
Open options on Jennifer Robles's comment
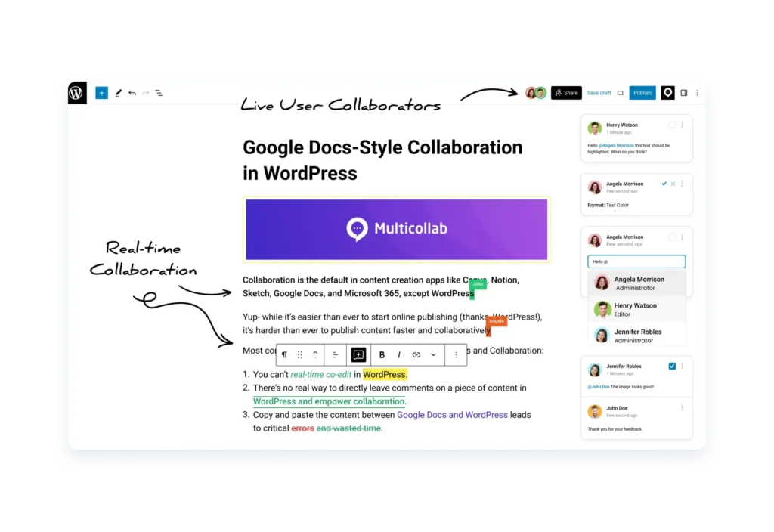pos(683,367)
